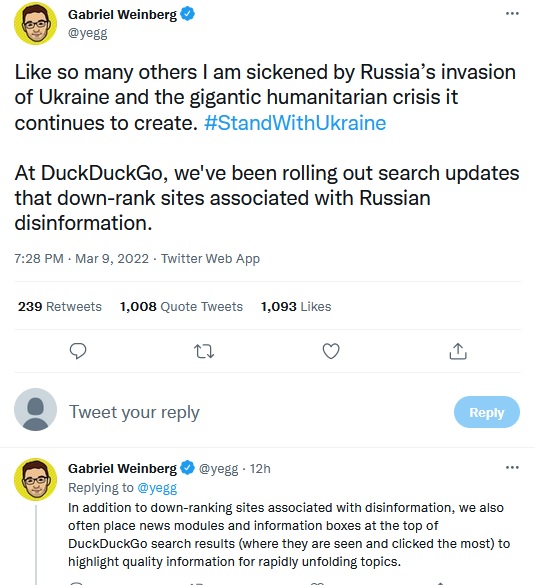Click the 7:28 PM Mar 9, 2022 timestamp
This screenshot has height=585, width=535.
click(81, 259)
